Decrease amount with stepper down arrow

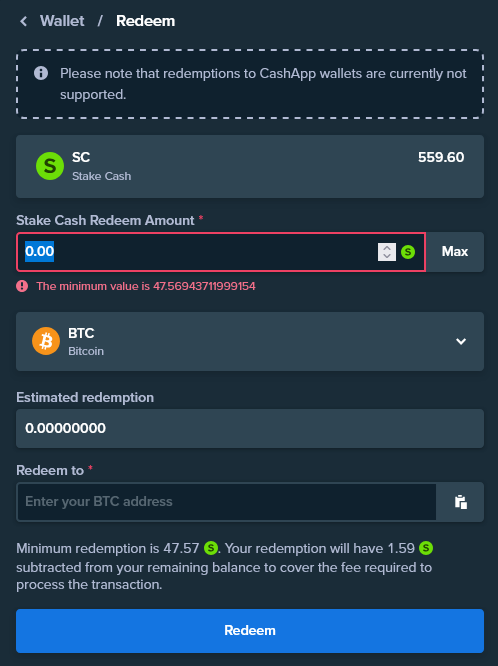tap(387, 256)
